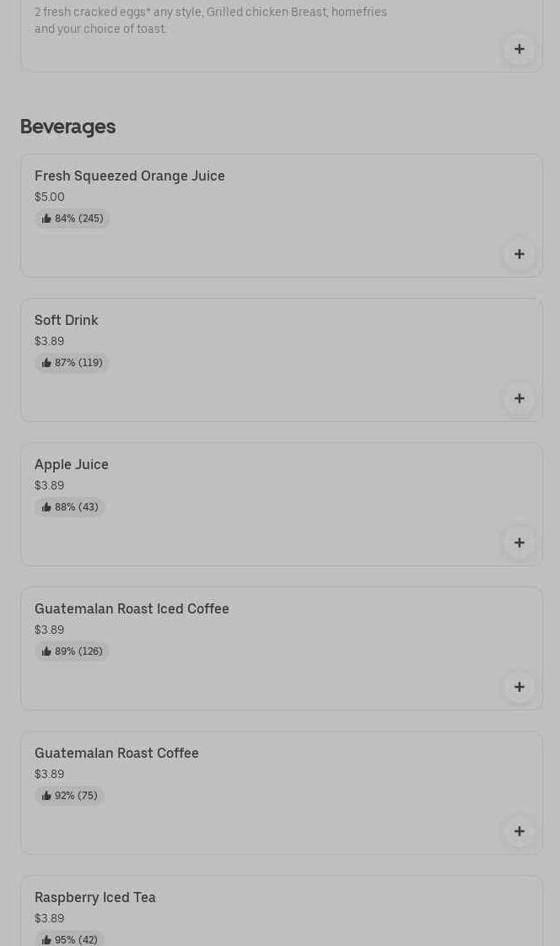This screenshot has width=560, height=946.
Task: Click the plus on Guatemalan Roast Coffee
Action: 519,830
